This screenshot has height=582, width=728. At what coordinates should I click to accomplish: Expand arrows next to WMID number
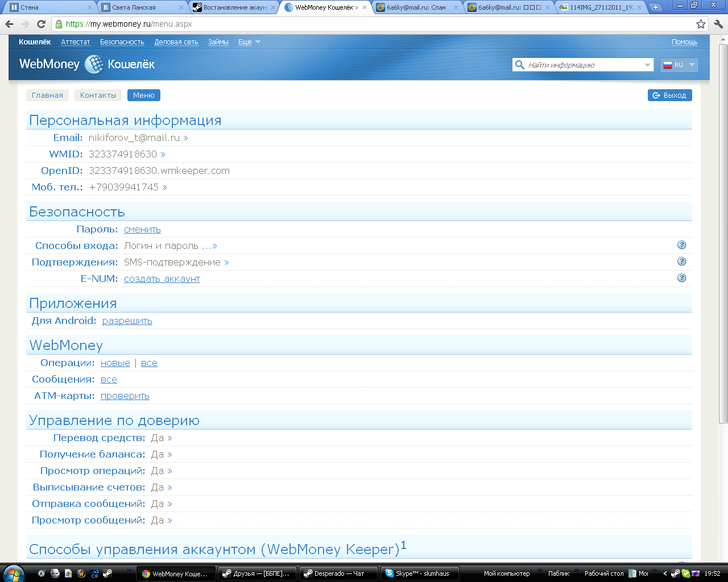(x=163, y=155)
